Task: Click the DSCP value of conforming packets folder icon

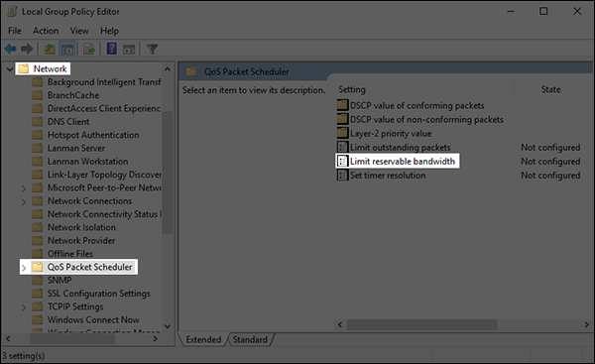Action: 343,105
